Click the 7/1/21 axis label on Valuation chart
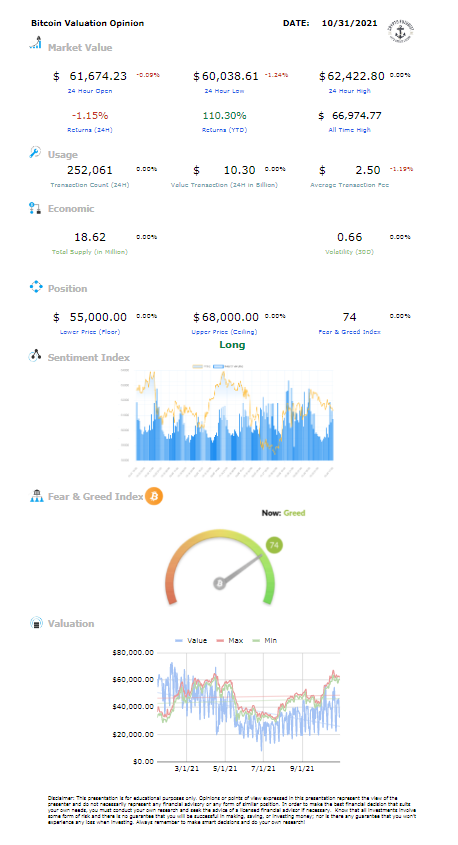Image resolution: width=458 pixels, height=845 pixels. point(263,768)
